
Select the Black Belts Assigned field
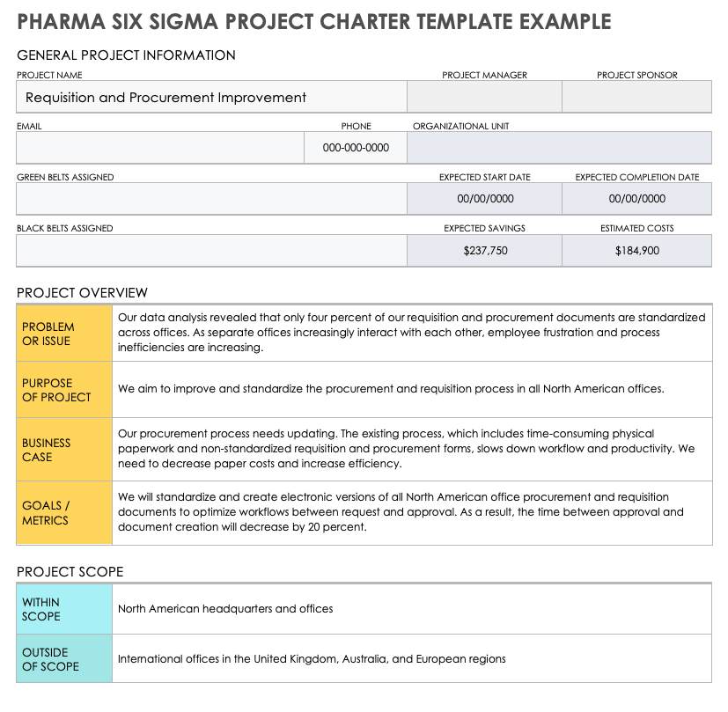click(211, 251)
